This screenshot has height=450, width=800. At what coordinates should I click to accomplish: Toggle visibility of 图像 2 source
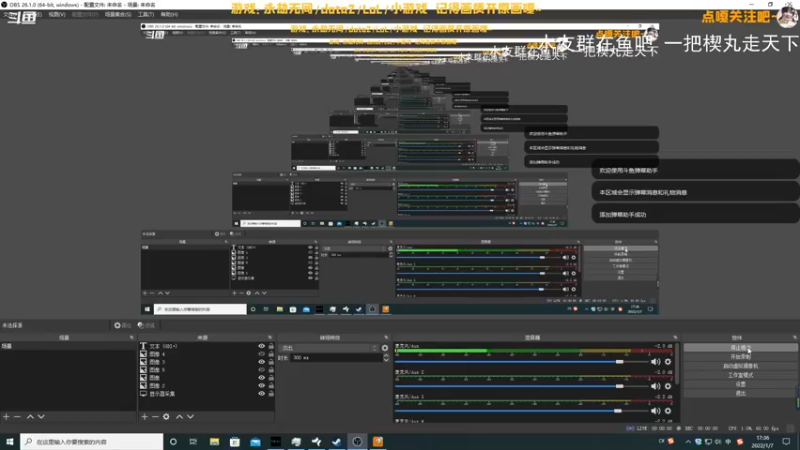tap(262, 386)
